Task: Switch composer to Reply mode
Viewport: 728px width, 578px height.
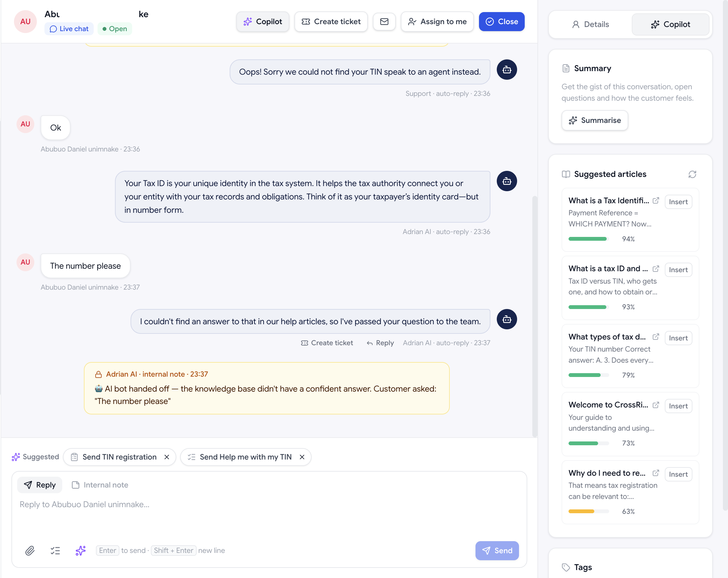Action: 40,485
